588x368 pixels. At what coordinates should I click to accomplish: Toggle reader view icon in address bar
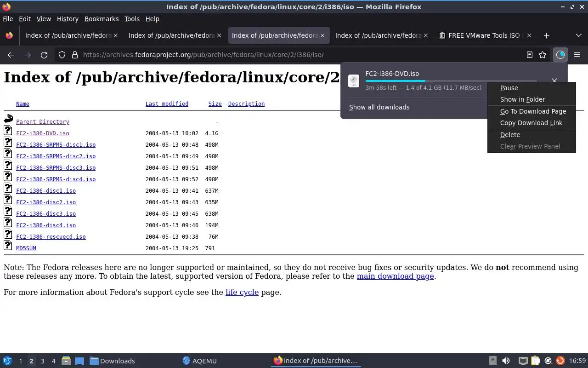[x=530, y=55]
